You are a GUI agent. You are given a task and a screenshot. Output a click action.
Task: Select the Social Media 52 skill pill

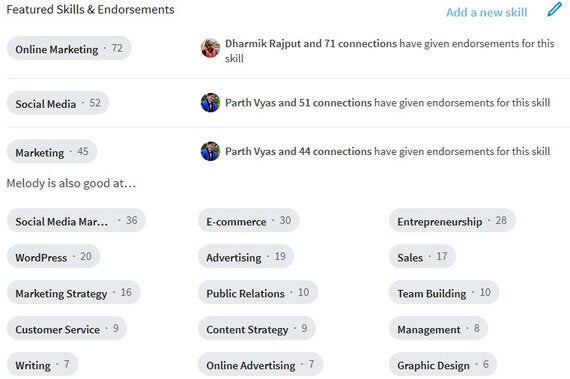point(58,103)
